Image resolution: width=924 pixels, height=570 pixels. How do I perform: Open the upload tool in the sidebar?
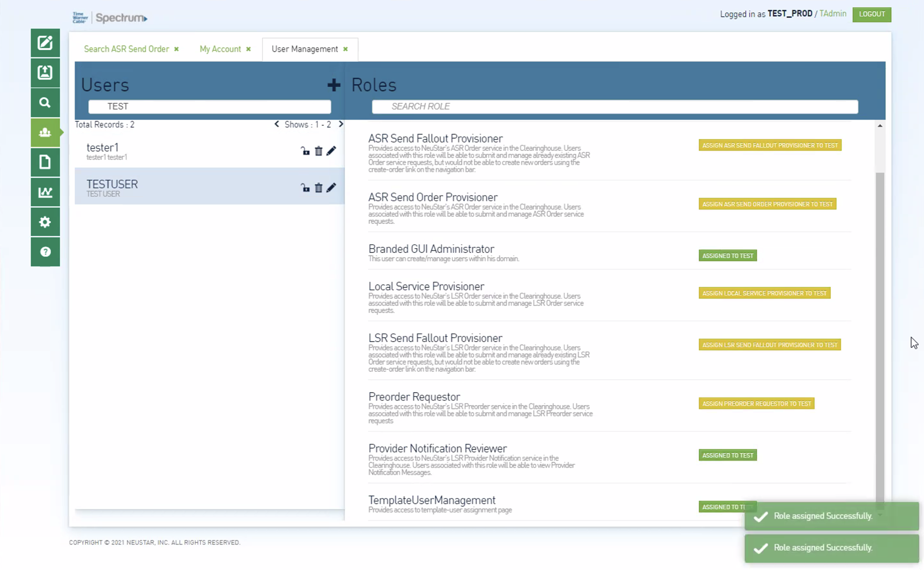(x=45, y=73)
